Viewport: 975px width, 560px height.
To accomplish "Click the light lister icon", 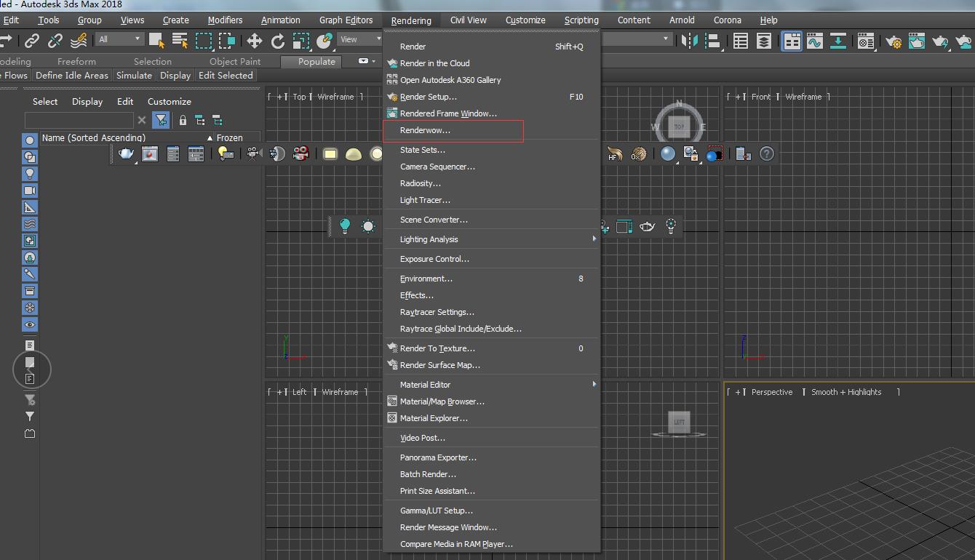I will click(x=226, y=153).
